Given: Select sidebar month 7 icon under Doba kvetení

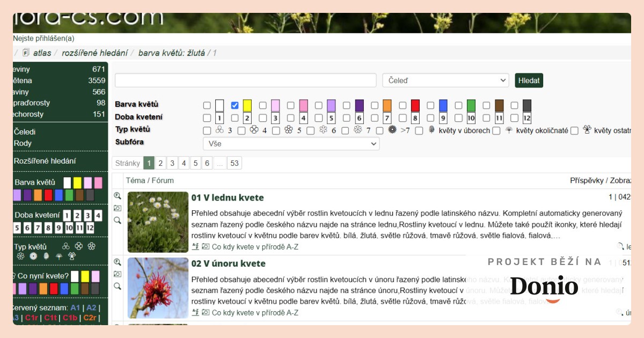Looking at the screenshot, I should [x=38, y=228].
